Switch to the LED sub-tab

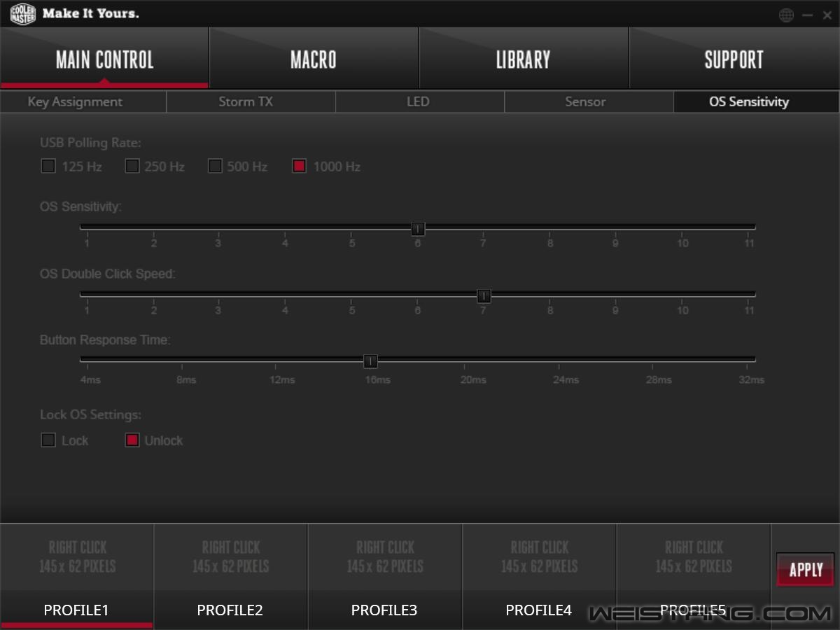pyautogui.click(x=418, y=102)
